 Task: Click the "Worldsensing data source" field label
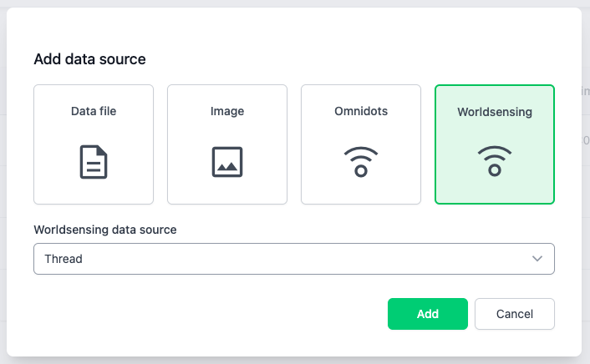(x=105, y=230)
